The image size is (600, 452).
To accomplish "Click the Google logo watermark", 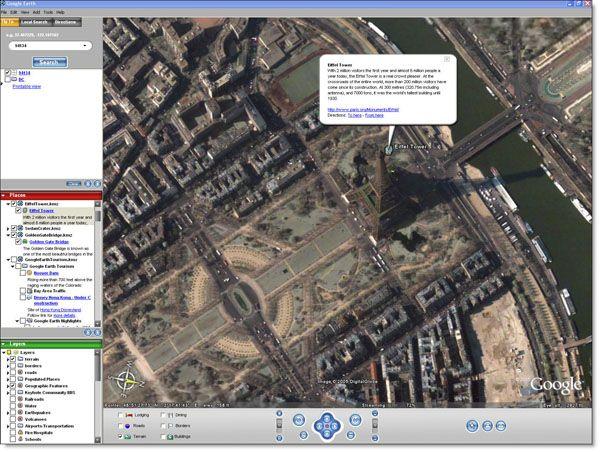I will (556, 385).
